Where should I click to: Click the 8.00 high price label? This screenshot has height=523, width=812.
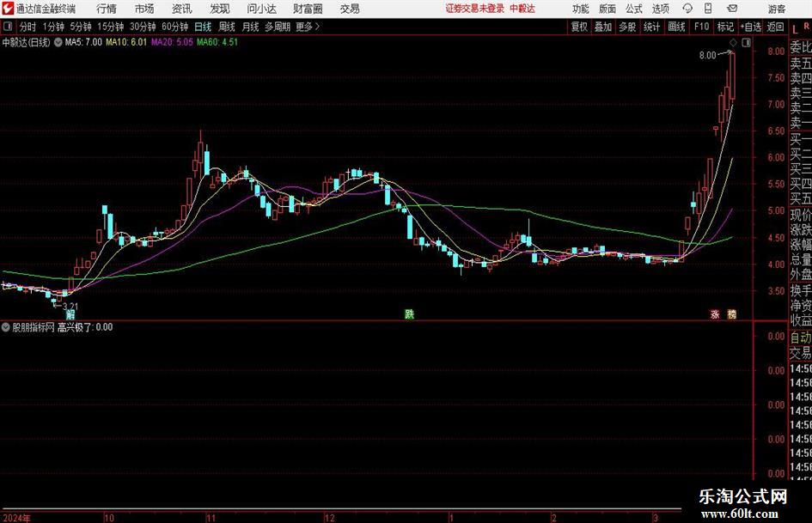pyautogui.click(x=707, y=56)
